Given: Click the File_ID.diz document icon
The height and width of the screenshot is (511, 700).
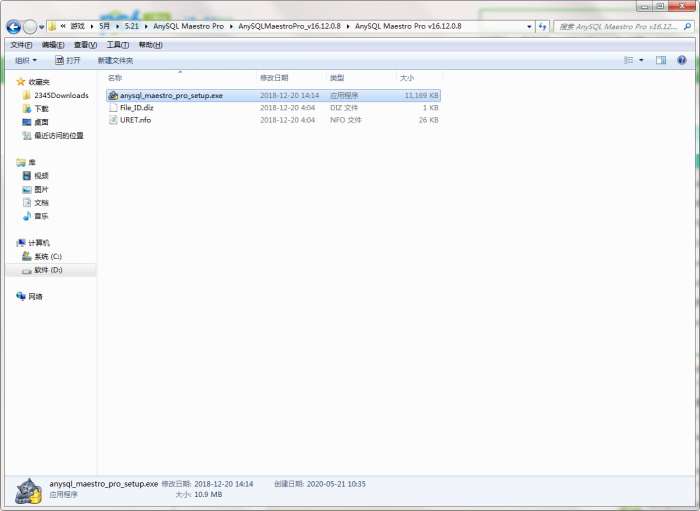Looking at the screenshot, I should tap(113, 108).
